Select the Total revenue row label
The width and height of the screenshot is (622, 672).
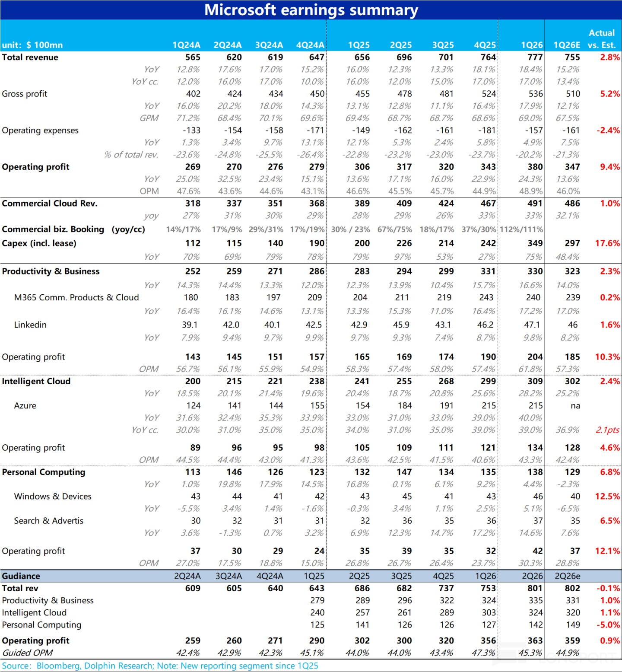30,57
